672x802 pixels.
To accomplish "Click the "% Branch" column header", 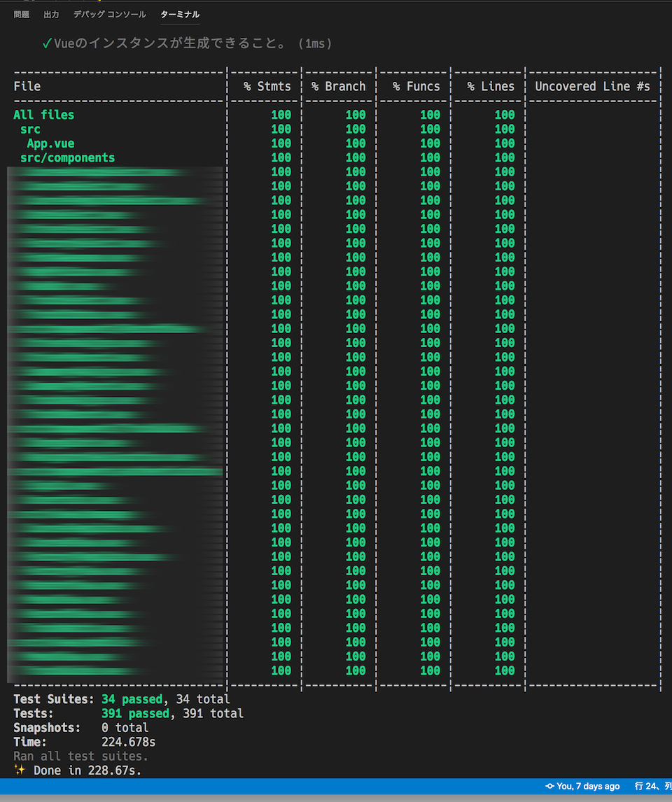I will pyautogui.click(x=339, y=87).
